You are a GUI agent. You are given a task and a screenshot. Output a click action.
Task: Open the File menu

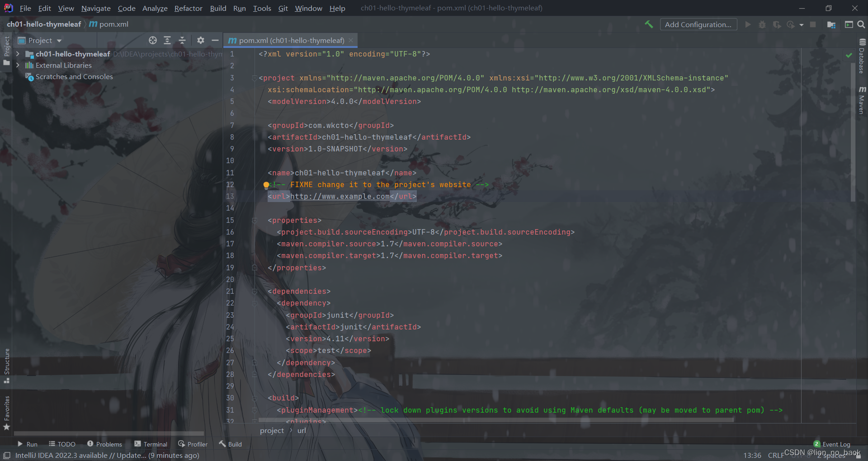pyautogui.click(x=25, y=8)
